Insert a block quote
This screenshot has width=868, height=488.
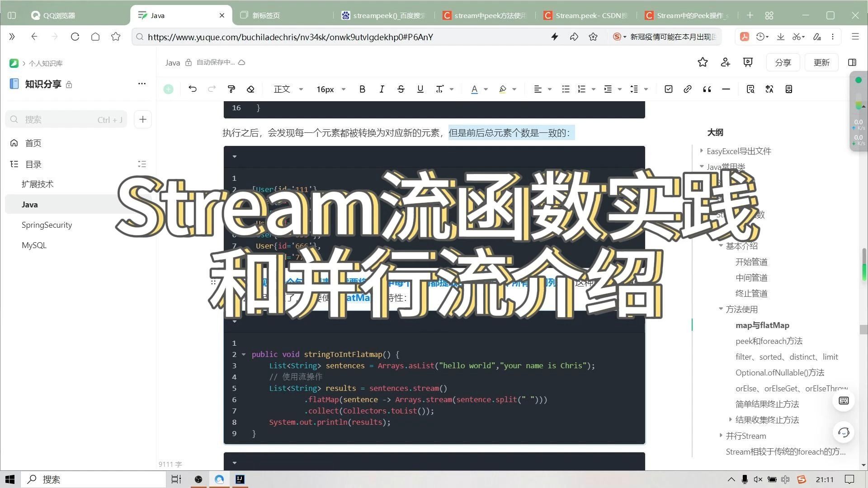(707, 89)
